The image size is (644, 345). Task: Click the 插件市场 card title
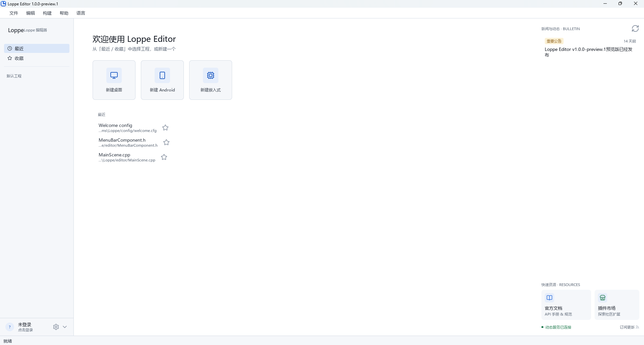pyautogui.click(x=607, y=308)
